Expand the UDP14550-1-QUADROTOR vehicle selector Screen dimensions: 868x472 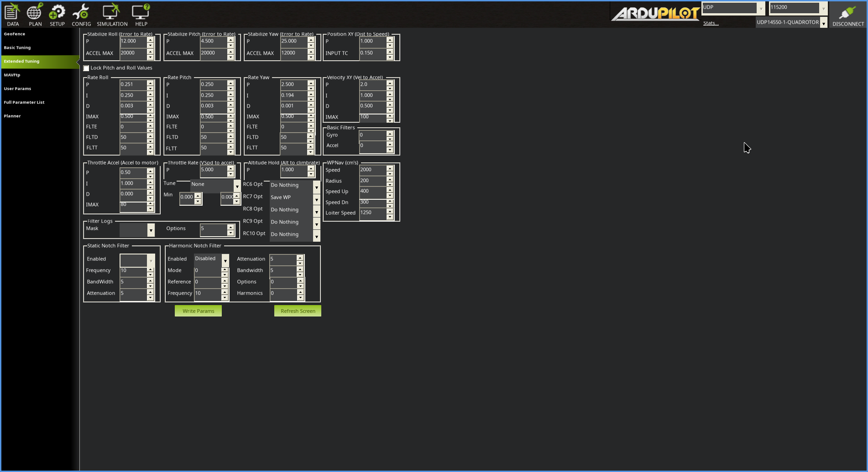click(x=824, y=22)
